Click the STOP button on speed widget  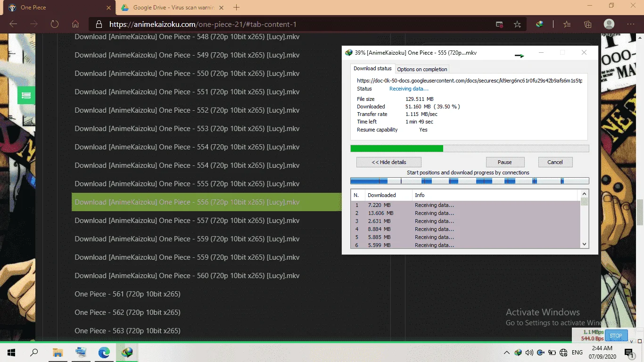[616, 336]
